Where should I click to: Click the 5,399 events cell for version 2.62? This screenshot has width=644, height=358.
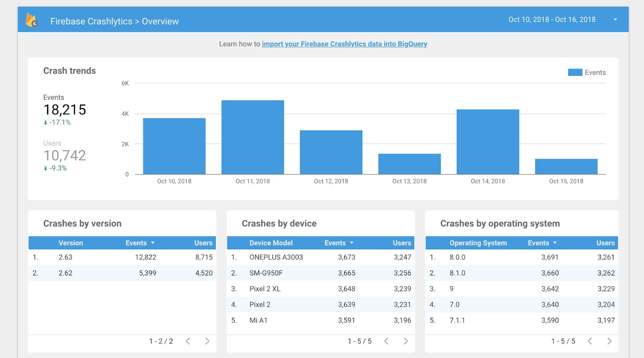coord(148,273)
